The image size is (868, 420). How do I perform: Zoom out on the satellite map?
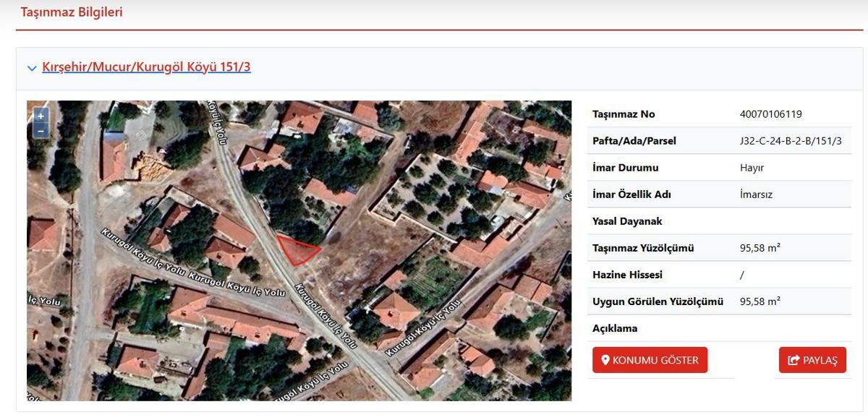point(41,131)
